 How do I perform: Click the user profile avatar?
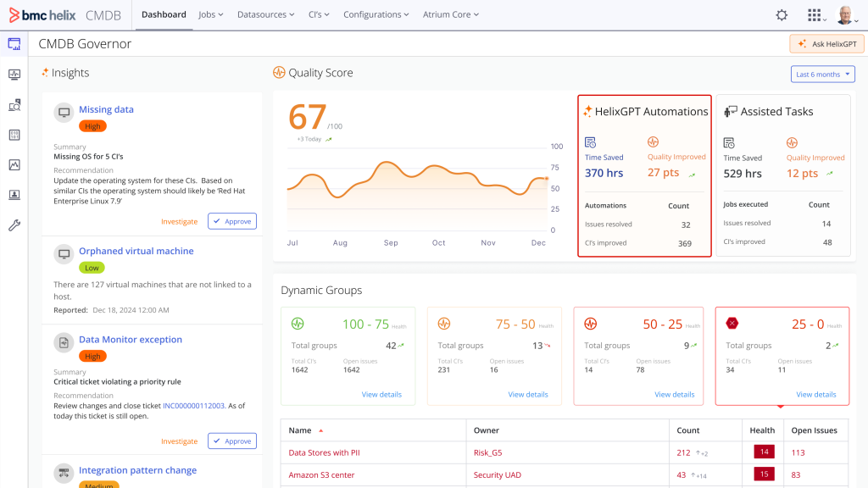click(x=845, y=15)
